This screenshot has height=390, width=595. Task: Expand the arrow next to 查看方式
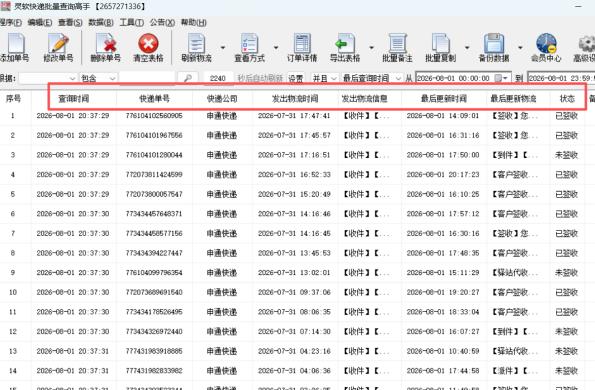click(276, 47)
